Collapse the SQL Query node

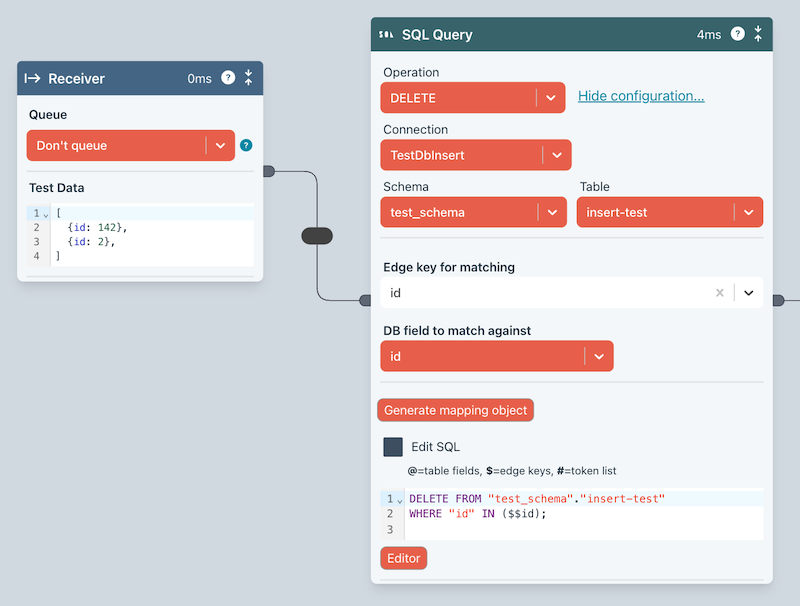click(x=758, y=34)
